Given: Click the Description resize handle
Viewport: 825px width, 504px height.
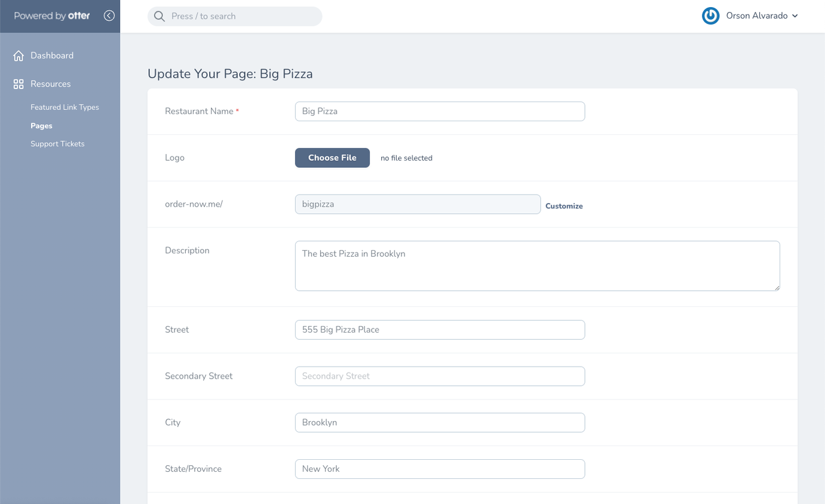Looking at the screenshot, I should coord(777,288).
